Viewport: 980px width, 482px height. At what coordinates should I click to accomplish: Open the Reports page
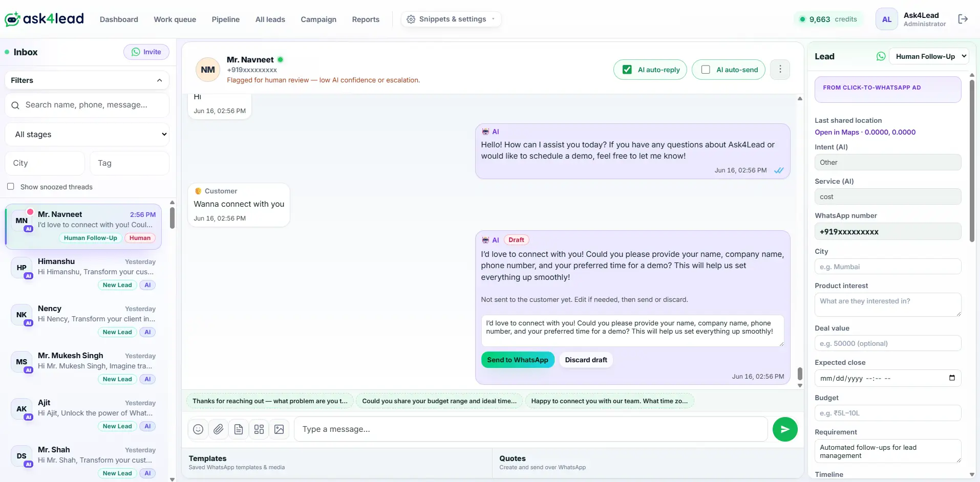pyautogui.click(x=366, y=19)
